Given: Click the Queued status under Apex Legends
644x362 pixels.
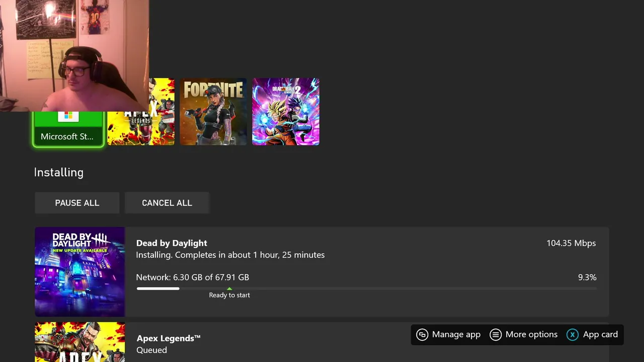Looking at the screenshot, I should coord(151,350).
